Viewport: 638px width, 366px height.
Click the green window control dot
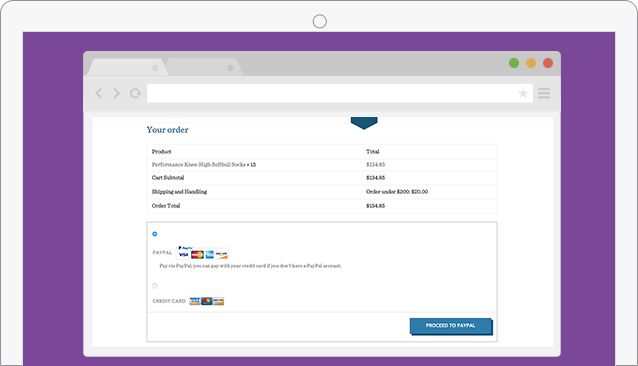[514, 63]
